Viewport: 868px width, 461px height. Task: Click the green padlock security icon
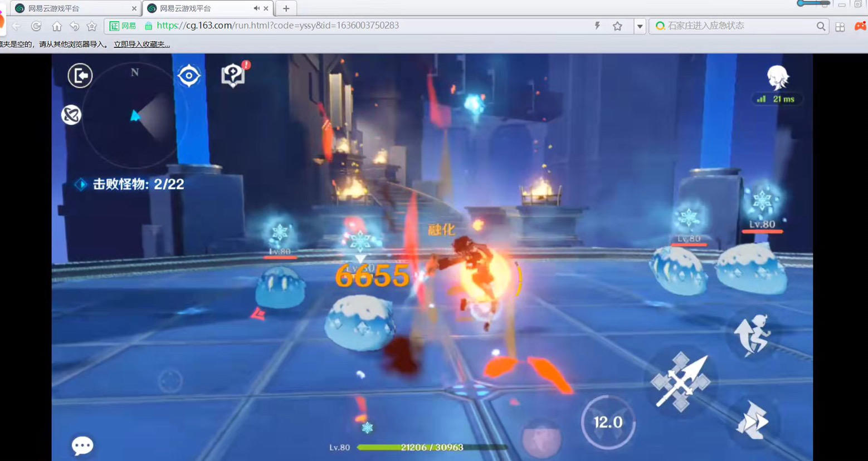pyautogui.click(x=148, y=26)
